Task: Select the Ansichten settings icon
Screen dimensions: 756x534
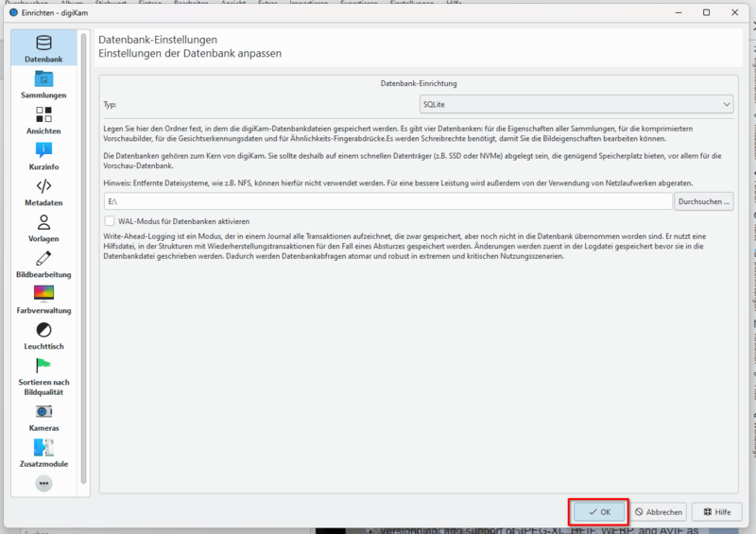Action: pyautogui.click(x=43, y=120)
